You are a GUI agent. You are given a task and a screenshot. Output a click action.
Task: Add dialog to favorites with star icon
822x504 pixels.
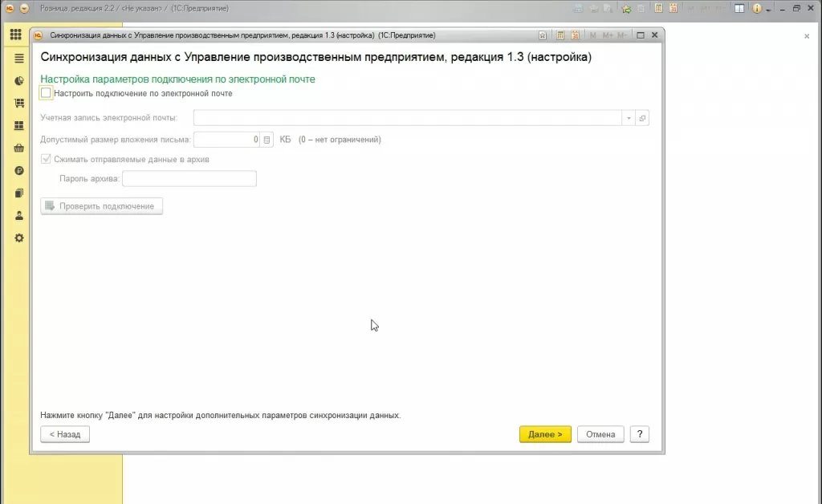543,35
